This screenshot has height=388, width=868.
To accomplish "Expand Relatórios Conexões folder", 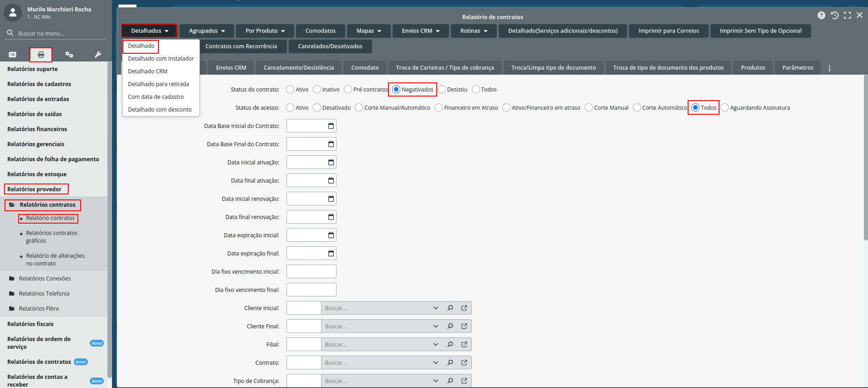I will point(45,279).
